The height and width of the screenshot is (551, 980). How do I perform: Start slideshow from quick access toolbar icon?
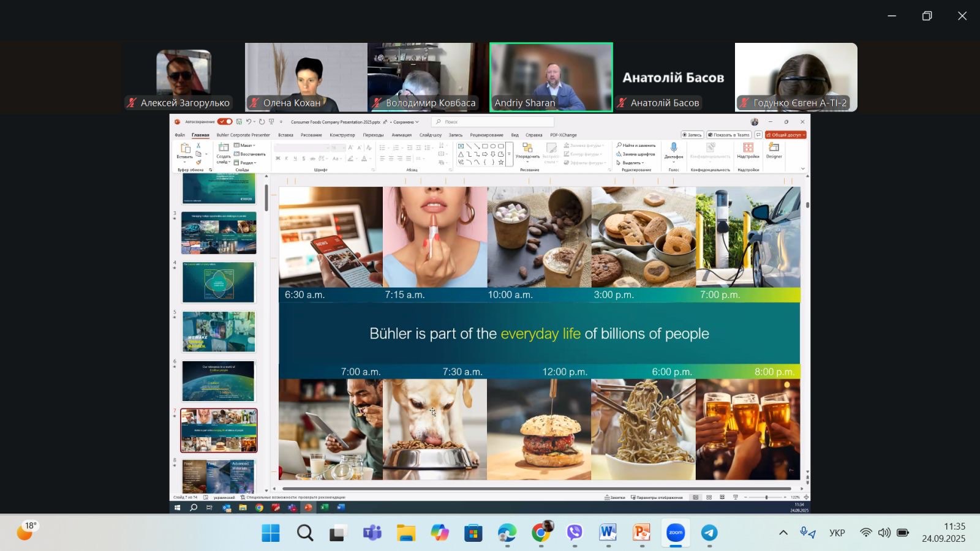click(x=272, y=122)
